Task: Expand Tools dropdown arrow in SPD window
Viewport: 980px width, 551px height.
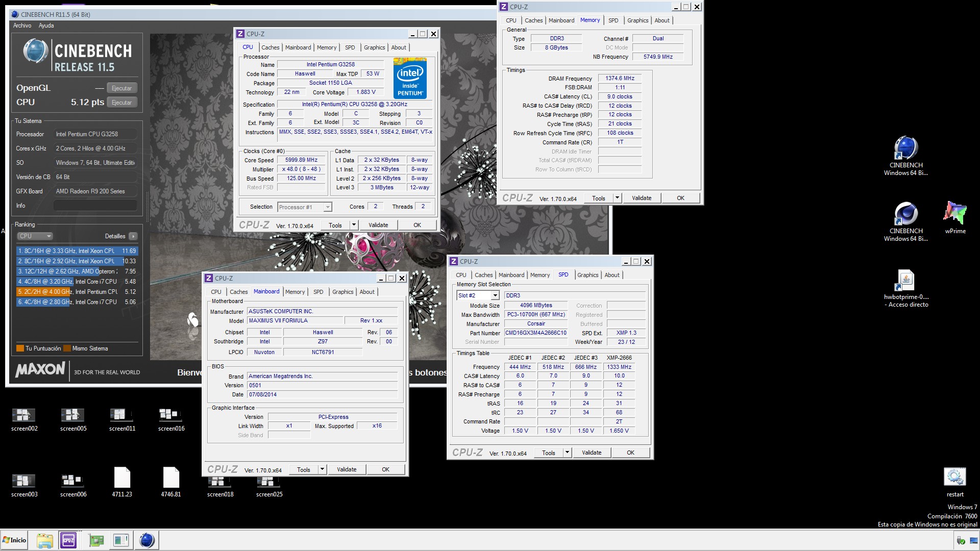Action: click(567, 453)
